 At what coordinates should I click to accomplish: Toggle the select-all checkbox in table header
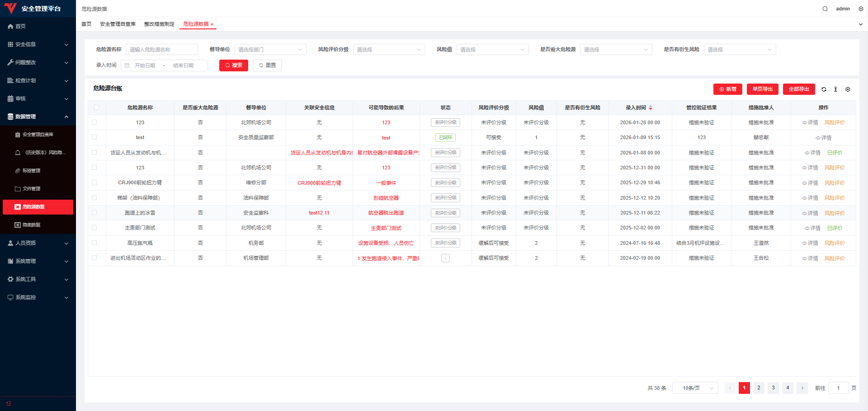click(96, 107)
